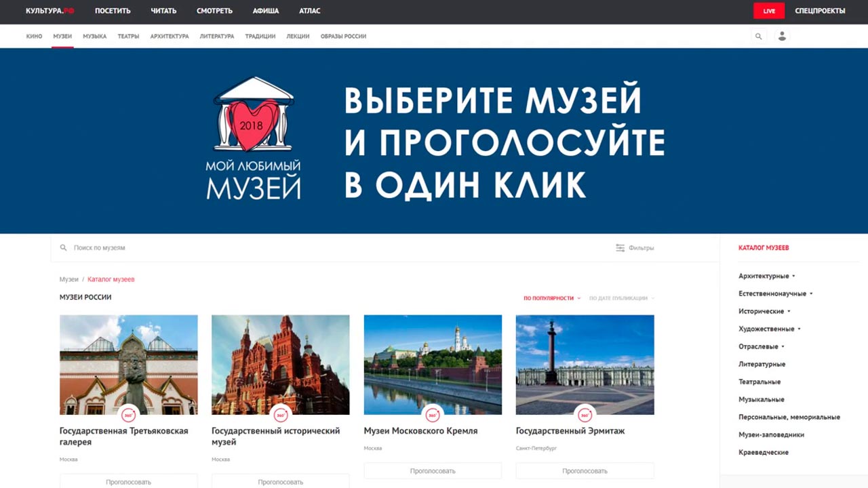Open the Смотреть top menu

(x=214, y=11)
